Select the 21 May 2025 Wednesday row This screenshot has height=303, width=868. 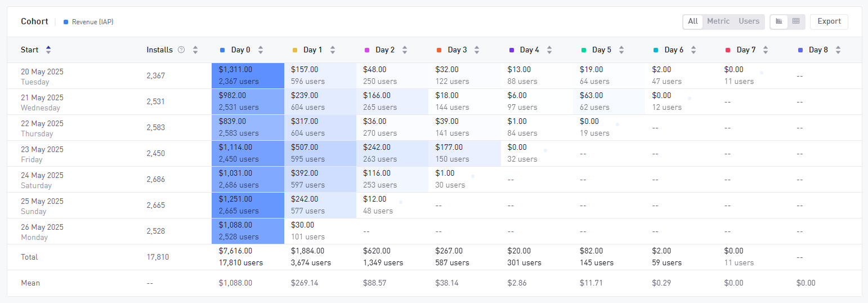click(x=434, y=101)
